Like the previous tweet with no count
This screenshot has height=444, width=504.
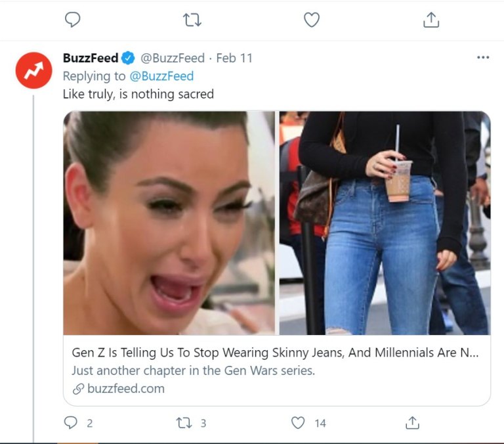click(312, 20)
